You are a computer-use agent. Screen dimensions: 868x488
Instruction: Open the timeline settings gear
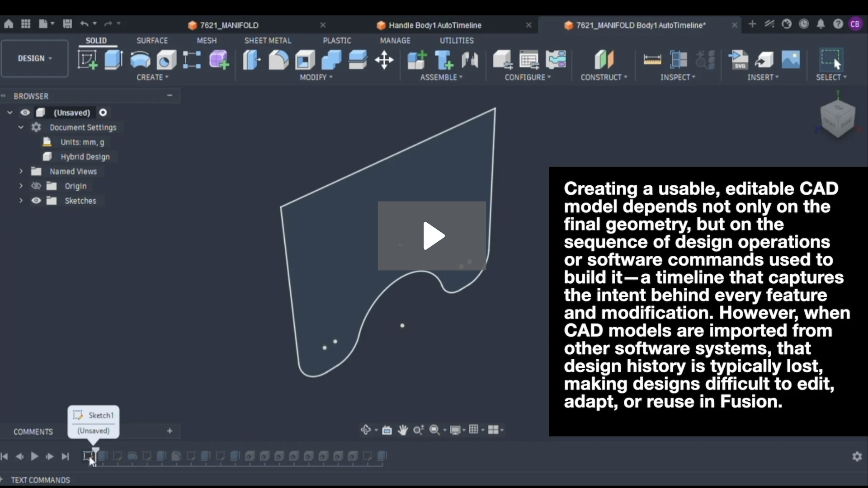click(857, 456)
